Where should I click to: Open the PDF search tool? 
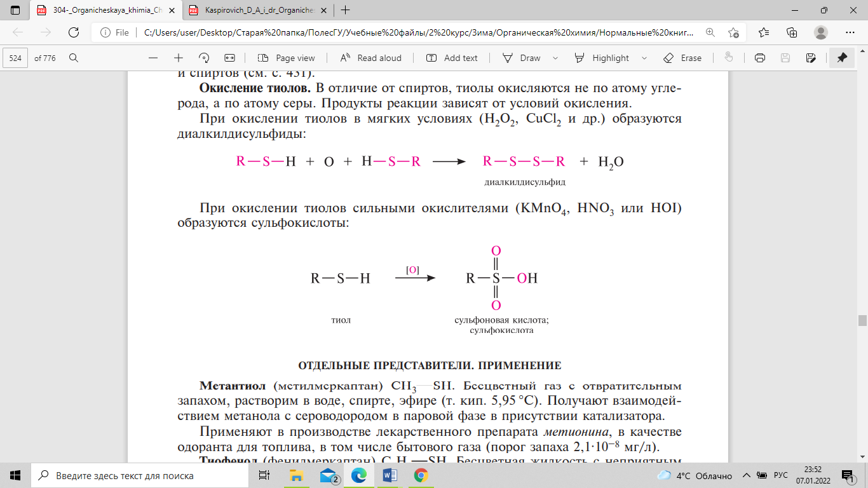(x=74, y=58)
